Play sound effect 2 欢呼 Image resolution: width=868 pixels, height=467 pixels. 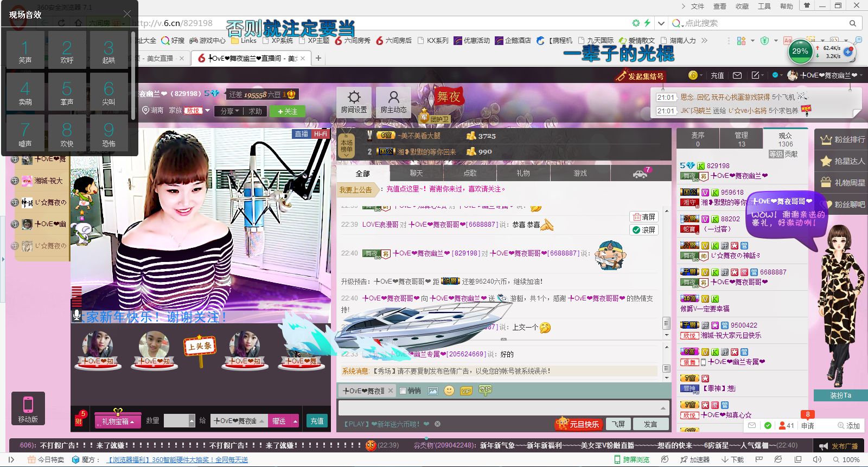[67, 50]
